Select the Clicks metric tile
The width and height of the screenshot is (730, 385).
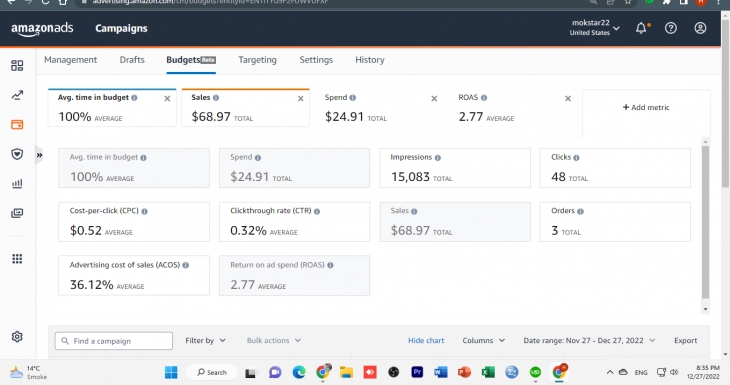click(x=615, y=168)
